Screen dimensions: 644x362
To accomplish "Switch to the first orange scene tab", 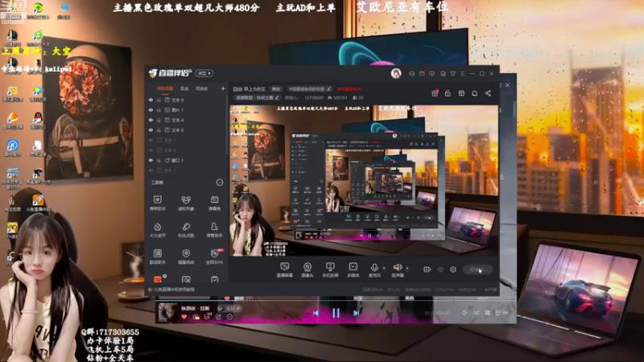I will 165,88.
